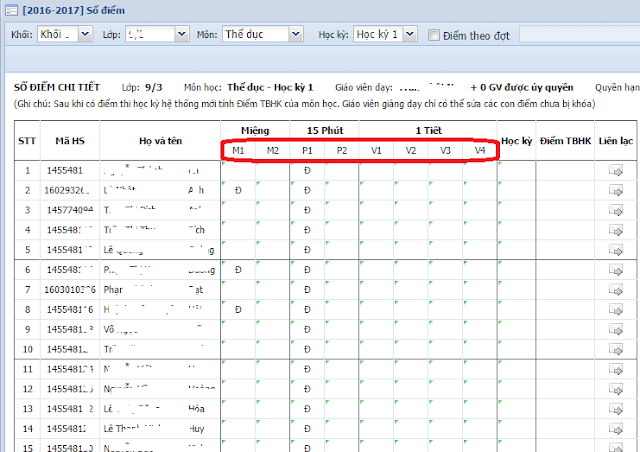Select P1 score Đ in row 1
The image size is (640, 452).
[x=307, y=170]
